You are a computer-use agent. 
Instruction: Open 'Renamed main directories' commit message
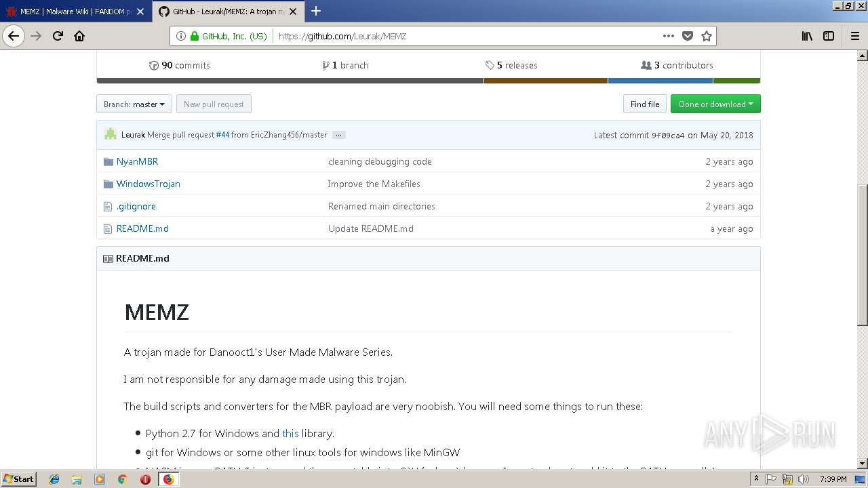382,206
